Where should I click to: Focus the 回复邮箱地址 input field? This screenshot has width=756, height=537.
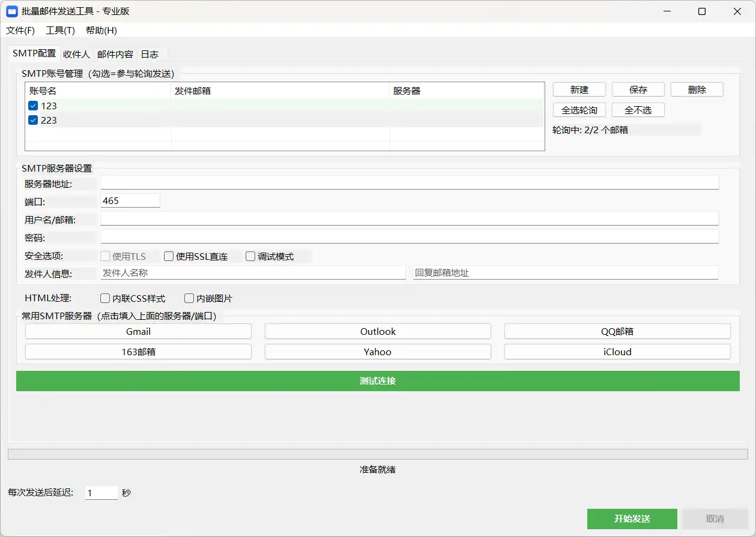click(x=566, y=272)
